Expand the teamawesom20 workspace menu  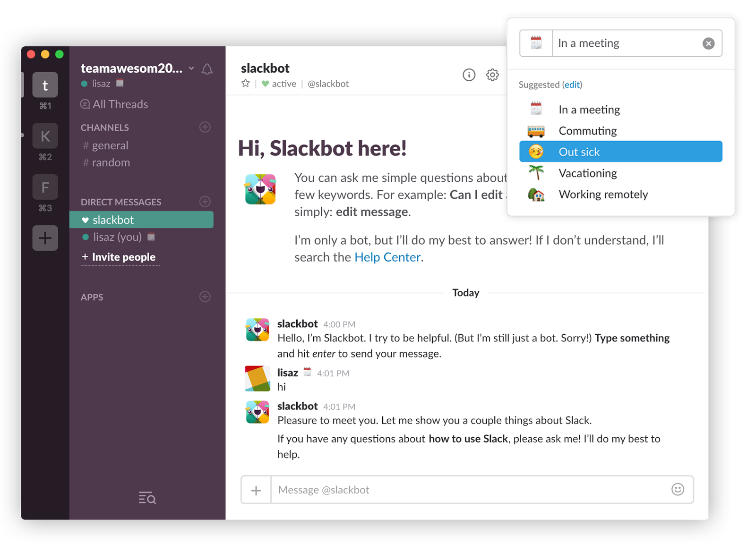[x=137, y=68]
